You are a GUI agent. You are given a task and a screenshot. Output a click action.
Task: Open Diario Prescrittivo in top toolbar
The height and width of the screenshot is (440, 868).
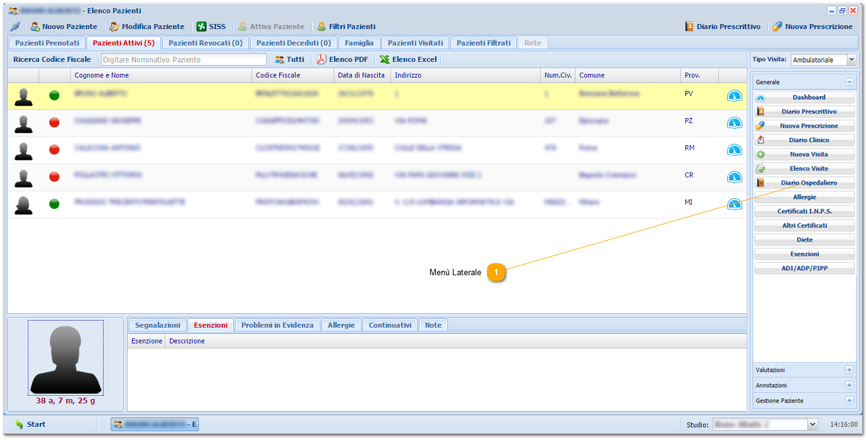[x=723, y=27]
